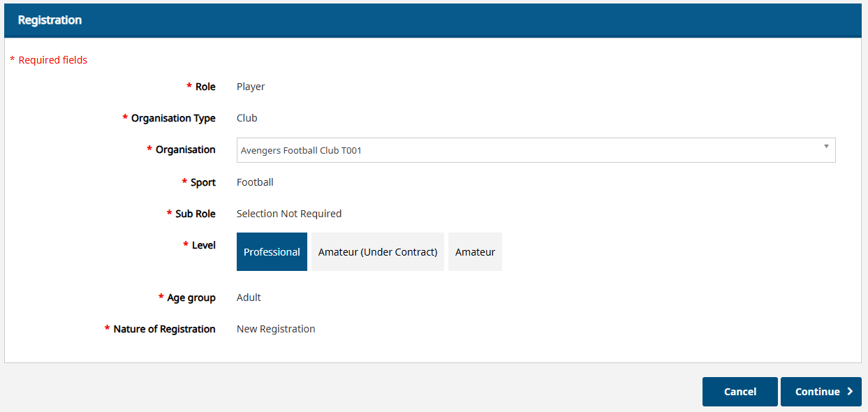Select Avengers Football Club T001 combo box

[536, 150]
